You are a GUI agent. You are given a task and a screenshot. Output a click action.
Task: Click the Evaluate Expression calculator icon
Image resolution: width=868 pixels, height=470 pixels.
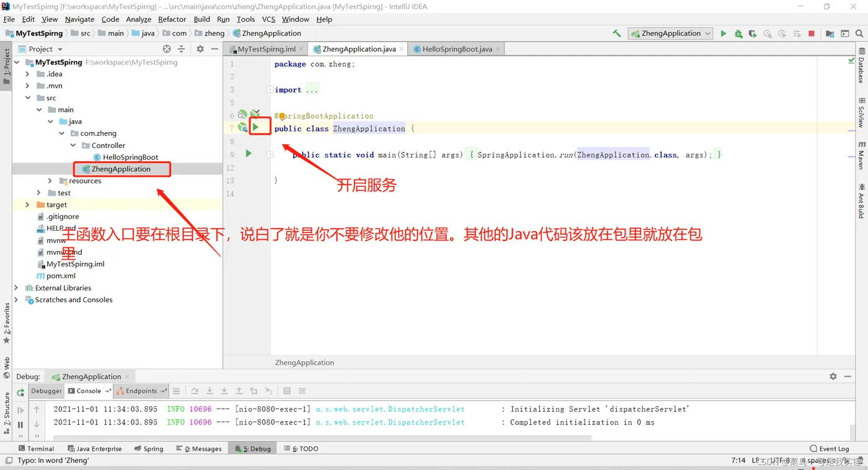click(287, 391)
